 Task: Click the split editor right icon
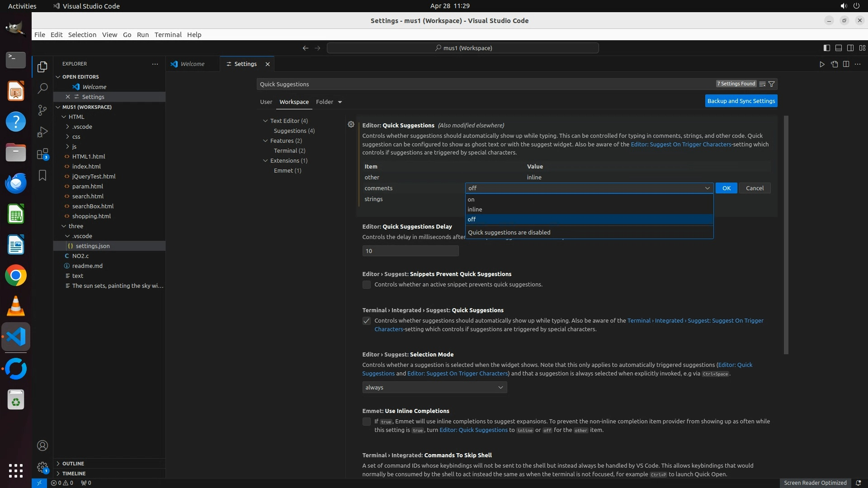(x=846, y=64)
